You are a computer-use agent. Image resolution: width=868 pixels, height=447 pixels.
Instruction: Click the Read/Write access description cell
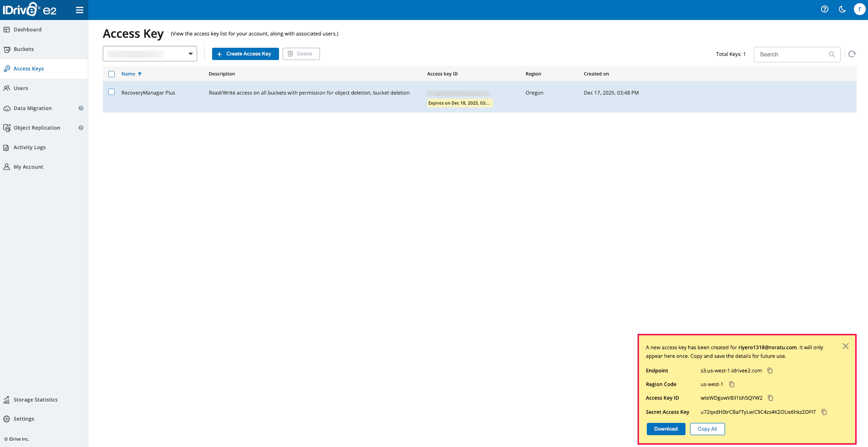coord(309,93)
